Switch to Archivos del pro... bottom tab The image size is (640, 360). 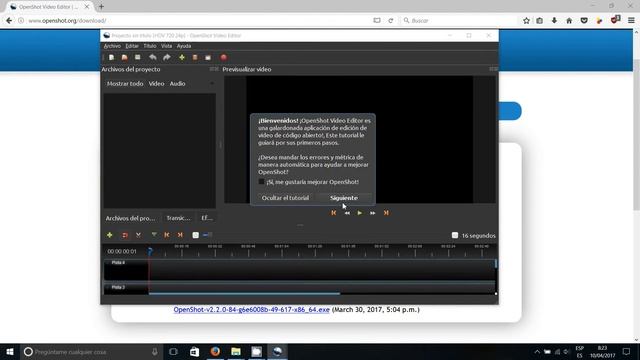131,218
